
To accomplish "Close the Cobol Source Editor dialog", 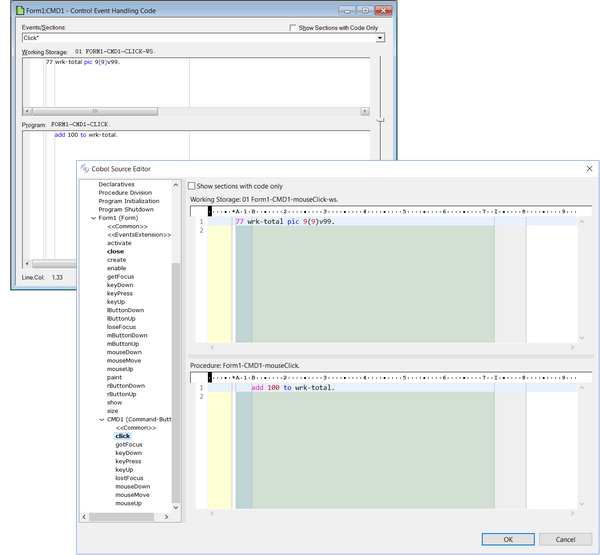I will [x=589, y=169].
